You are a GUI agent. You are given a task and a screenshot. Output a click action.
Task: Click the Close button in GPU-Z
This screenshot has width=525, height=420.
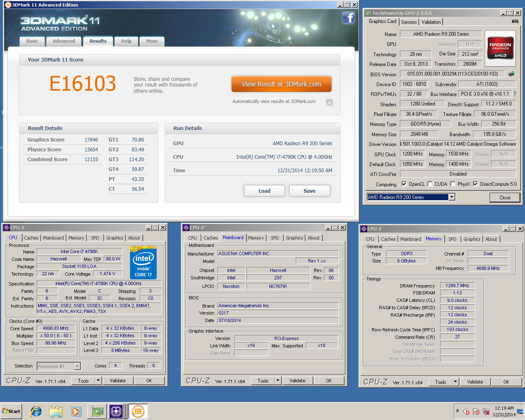coord(505,198)
